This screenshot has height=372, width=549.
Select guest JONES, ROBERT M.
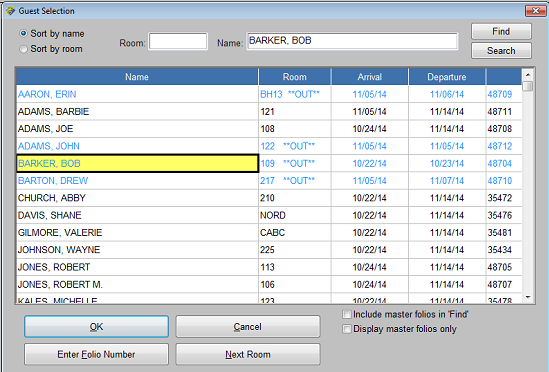pyautogui.click(x=137, y=284)
